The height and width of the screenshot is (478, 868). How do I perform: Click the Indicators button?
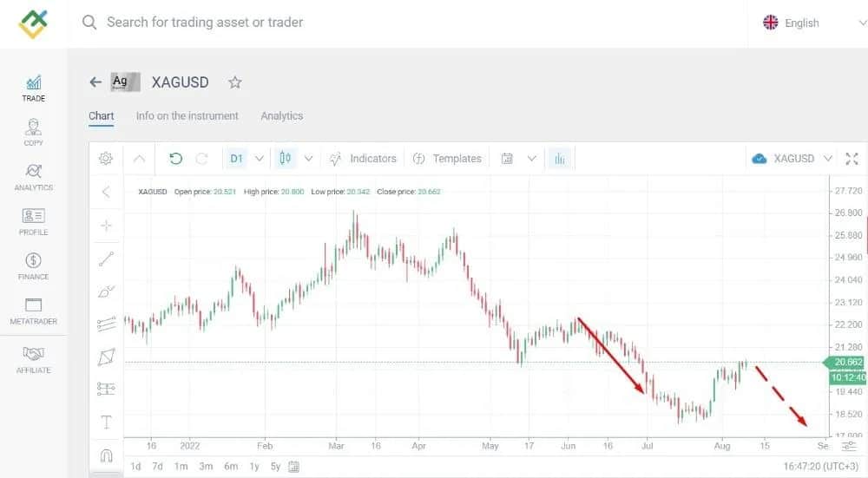pos(363,159)
